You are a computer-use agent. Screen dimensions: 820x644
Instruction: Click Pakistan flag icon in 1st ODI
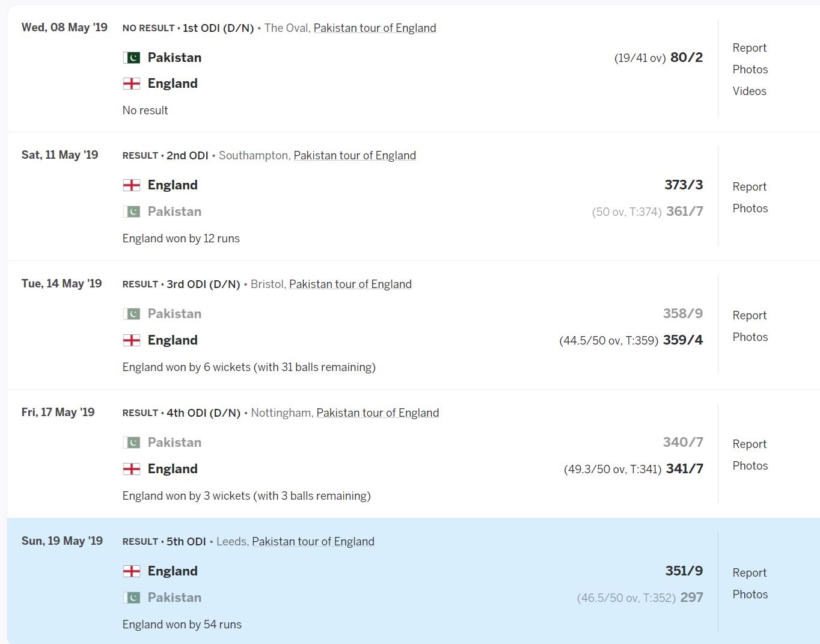pos(132,58)
